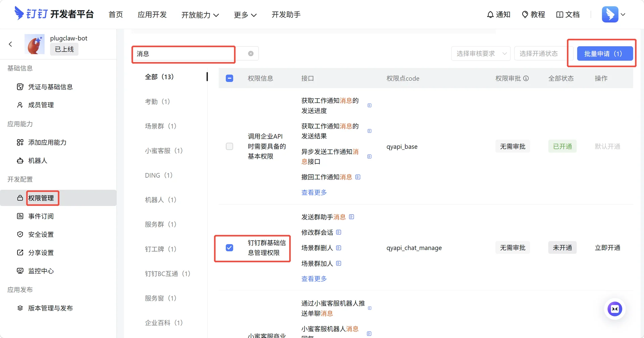Open doc icon for 撤回工作通知消息
Screen dimensions: 644x338
click(x=358, y=177)
